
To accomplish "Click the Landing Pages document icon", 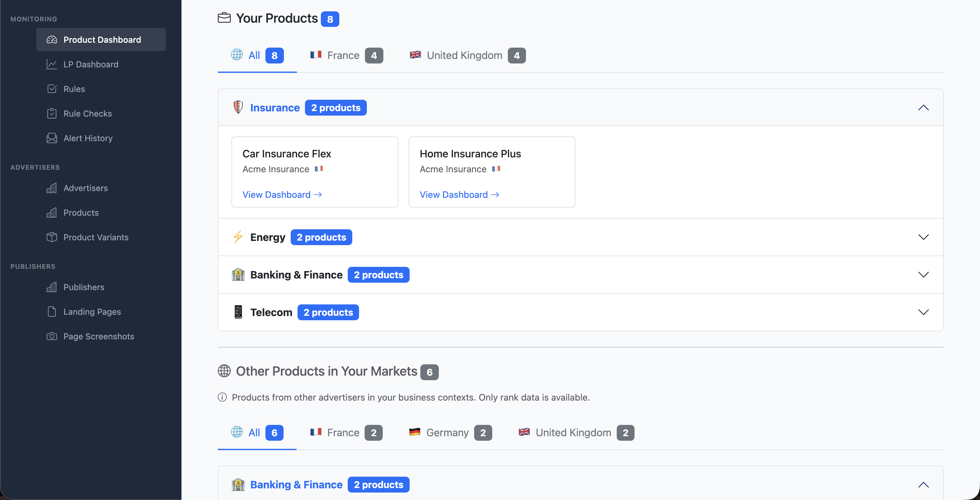I will coord(52,312).
